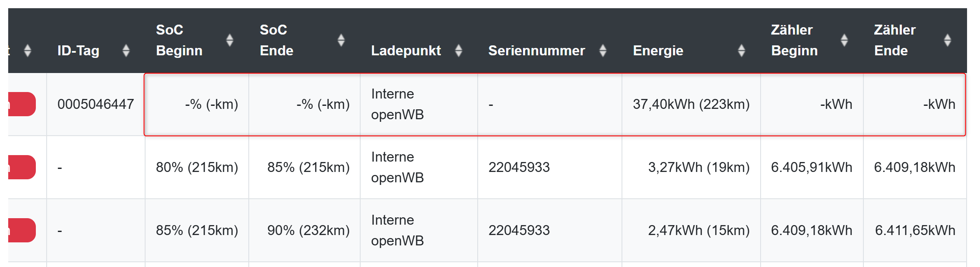Click serial number 22045933 in second row

point(519,167)
